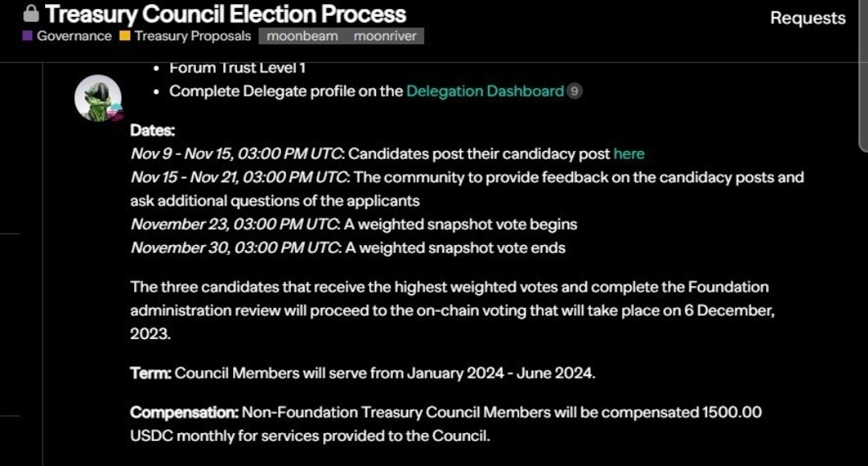Click the 'Compensation:' label in the post

[184, 412]
